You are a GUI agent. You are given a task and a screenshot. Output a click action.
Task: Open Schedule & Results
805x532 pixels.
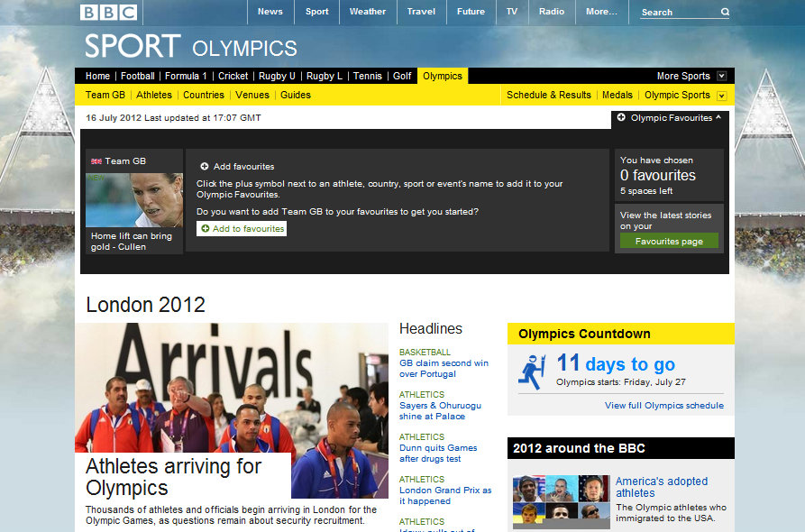pos(549,95)
